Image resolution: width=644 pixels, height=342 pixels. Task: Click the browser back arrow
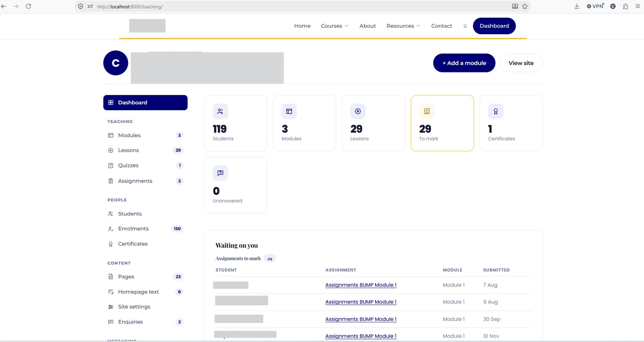click(4, 6)
